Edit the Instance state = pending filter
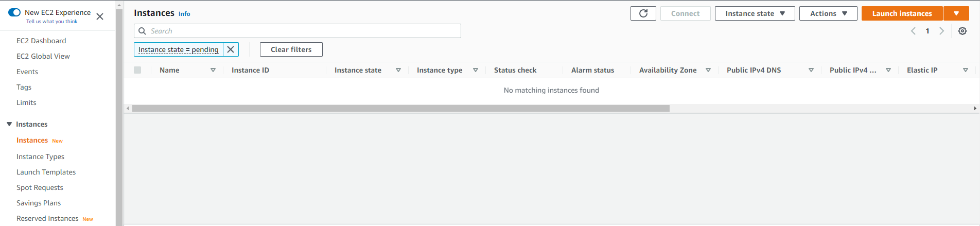Viewport: 980px width, 226px height. (178, 49)
